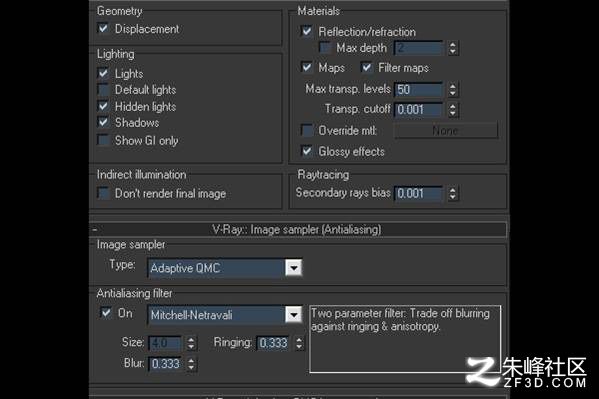Click Transp. cutoff value field
Viewport: 599px width, 399px height.
click(418, 110)
